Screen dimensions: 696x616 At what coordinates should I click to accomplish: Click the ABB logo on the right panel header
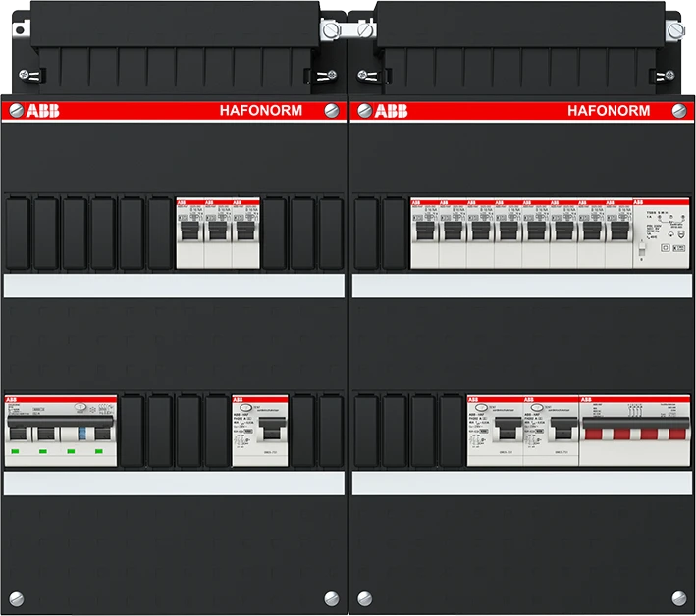388,111
